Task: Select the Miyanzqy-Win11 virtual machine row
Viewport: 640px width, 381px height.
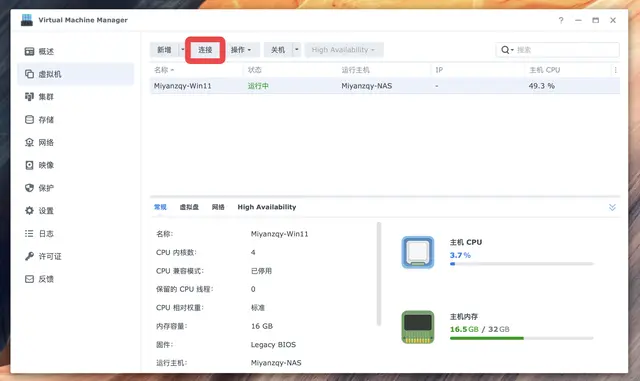Action: tap(384, 86)
